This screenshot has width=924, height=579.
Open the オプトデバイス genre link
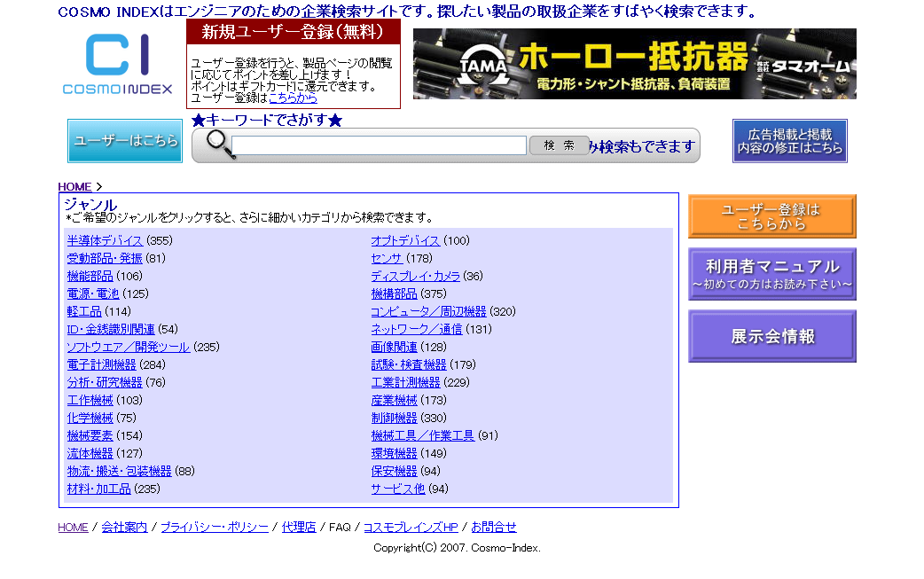coord(405,241)
